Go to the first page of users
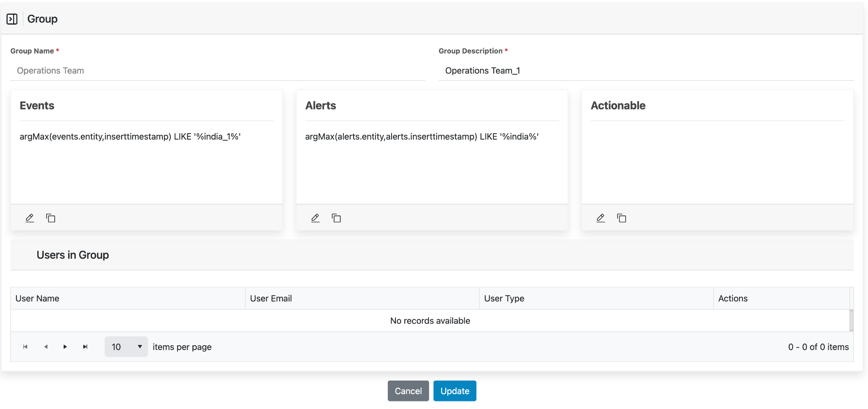Image resolution: width=868 pixels, height=409 pixels. (x=25, y=347)
